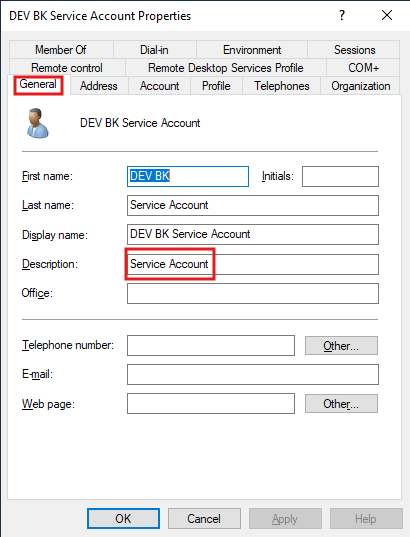Viewport: 410px width, 537px height.
Task: Click the dialog title text
Action: tap(100, 16)
